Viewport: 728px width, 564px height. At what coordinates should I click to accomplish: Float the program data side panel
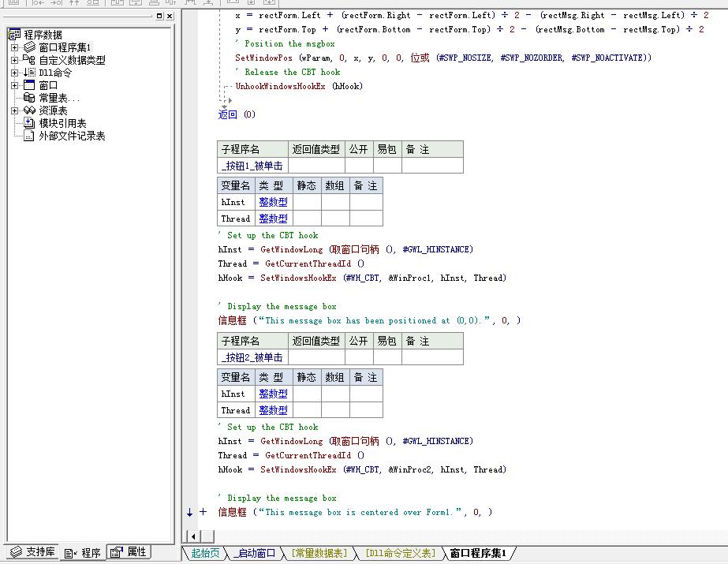[159, 16]
